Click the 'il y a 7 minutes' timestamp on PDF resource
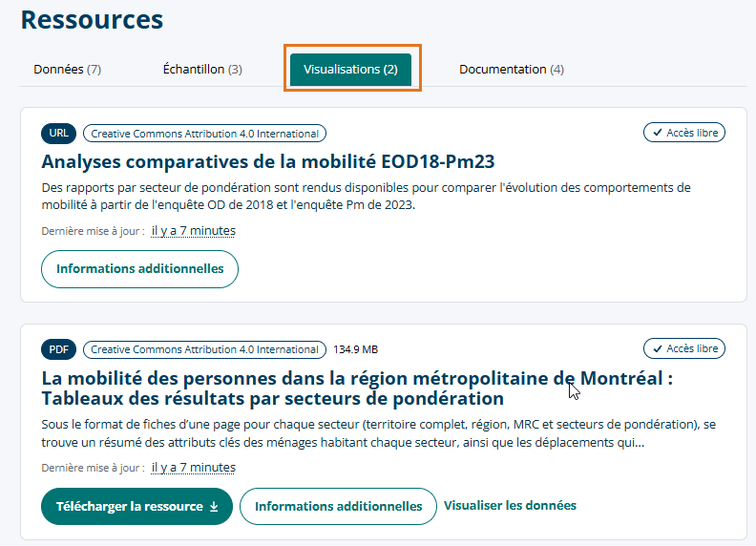Image resolution: width=756 pixels, height=546 pixels. tap(194, 468)
